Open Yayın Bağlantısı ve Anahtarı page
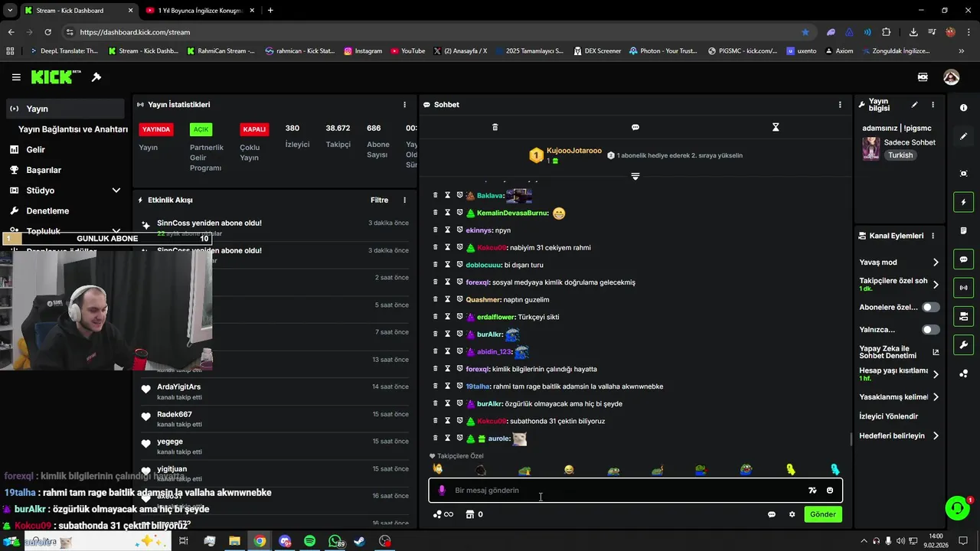The width and height of the screenshot is (980, 551). 73,129
